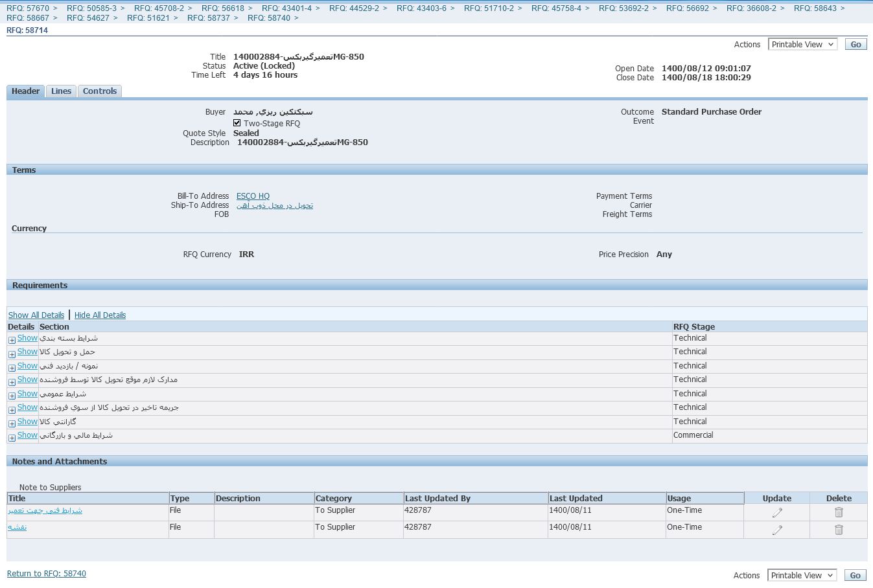This screenshot has width=873, height=588.
Task: Go to breadcrumb RFQ: 43403-6
Action: coord(422,8)
